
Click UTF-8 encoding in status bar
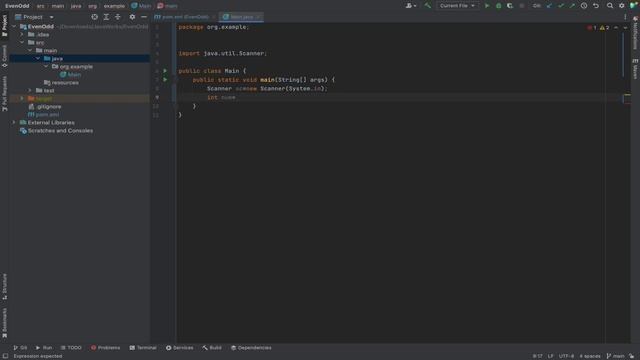pos(566,356)
